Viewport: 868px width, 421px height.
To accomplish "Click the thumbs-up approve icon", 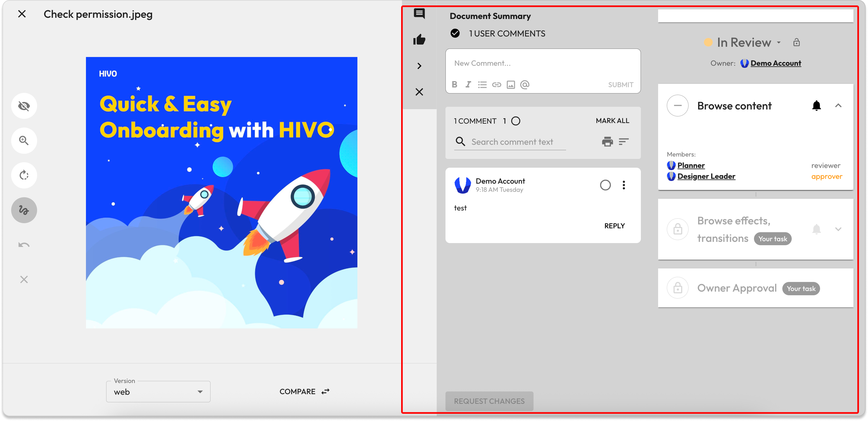I will tap(419, 40).
